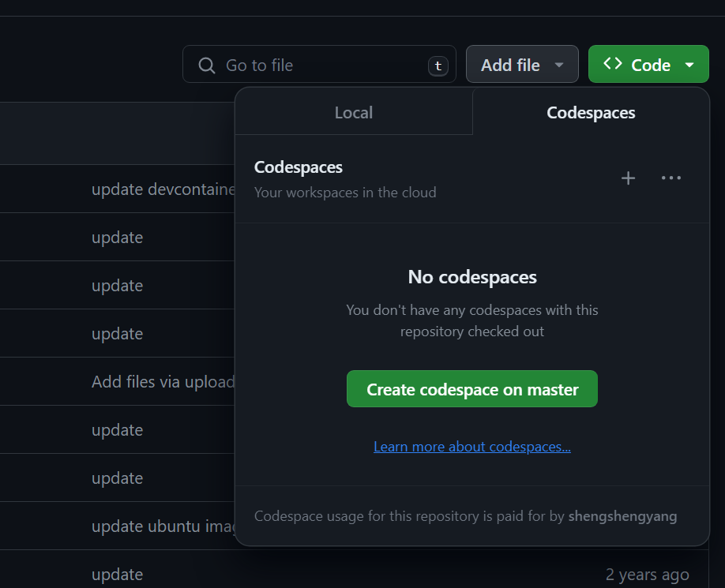Open the 'update devcontainer' commit message

163,189
